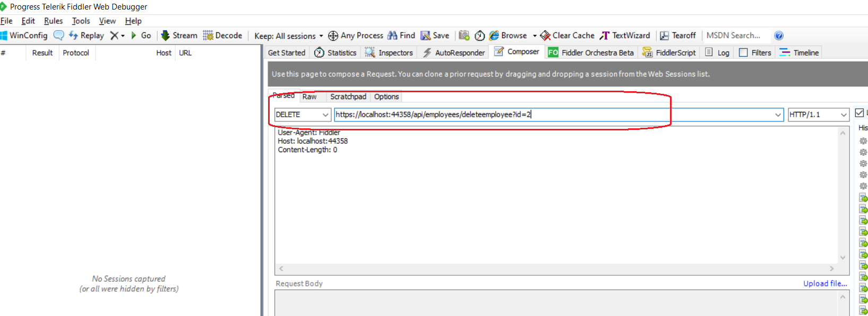
Task: Select the Raw composer sub-tab
Action: tap(310, 96)
